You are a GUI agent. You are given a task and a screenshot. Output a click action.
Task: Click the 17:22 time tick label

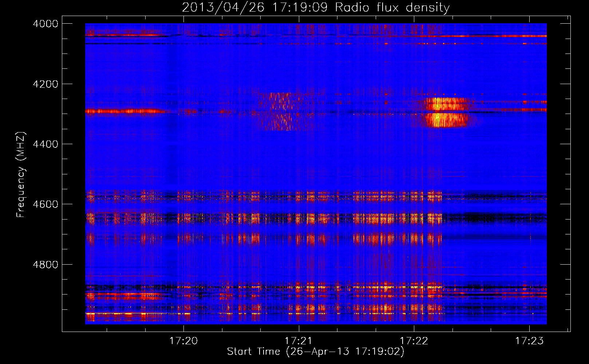pos(414,341)
